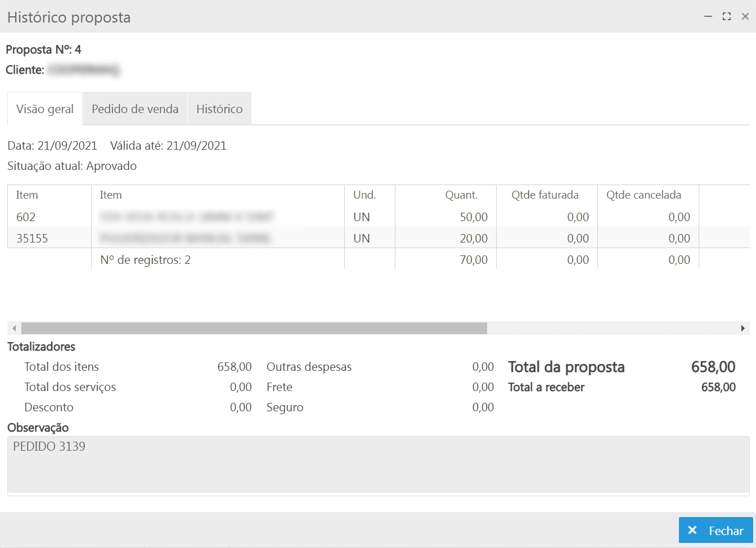Click the Fechar button
This screenshot has width=756, height=548.
tap(715, 531)
